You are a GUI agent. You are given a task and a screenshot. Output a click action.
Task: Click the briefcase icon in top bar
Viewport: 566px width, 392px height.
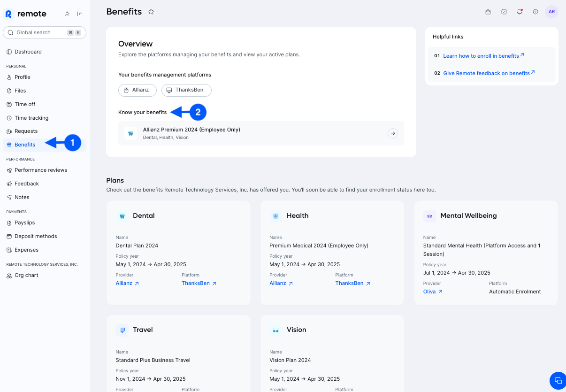point(488,12)
